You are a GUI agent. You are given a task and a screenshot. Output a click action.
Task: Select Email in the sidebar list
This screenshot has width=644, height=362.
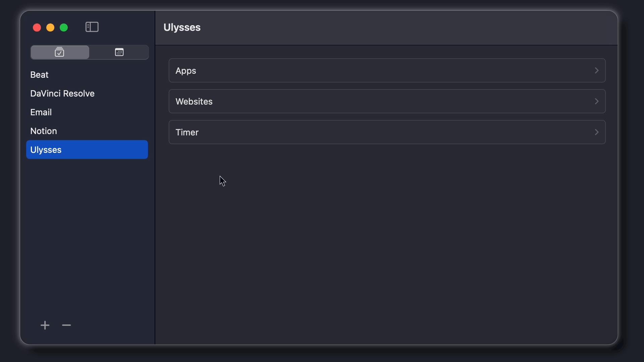point(87,112)
